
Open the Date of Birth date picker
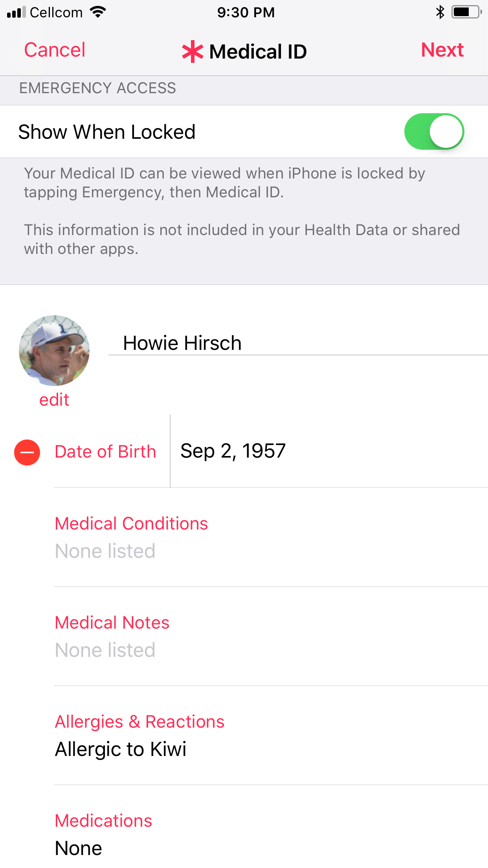(x=233, y=451)
